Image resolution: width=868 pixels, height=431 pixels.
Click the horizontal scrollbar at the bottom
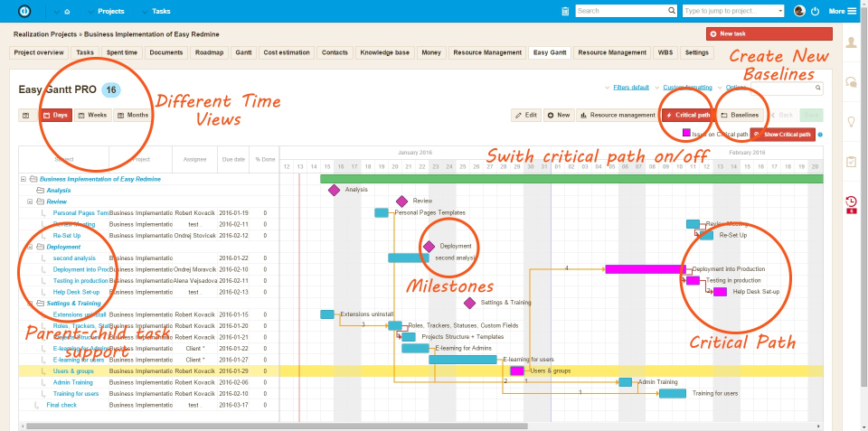pos(277,426)
